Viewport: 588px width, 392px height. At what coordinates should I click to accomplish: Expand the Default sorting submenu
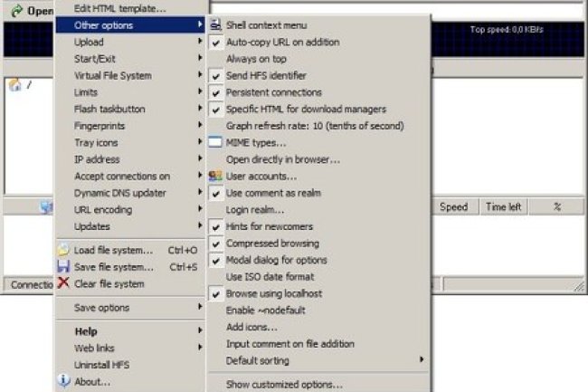(x=319, y=360)
